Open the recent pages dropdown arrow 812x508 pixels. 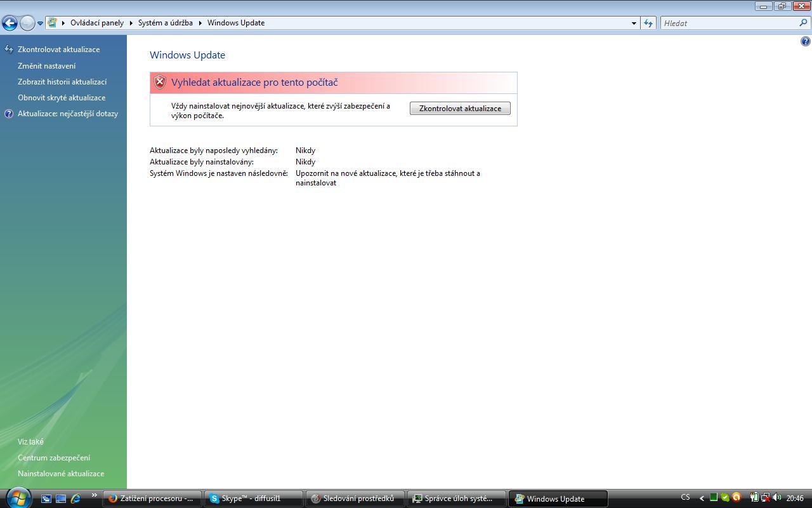[x=40, y=23]
